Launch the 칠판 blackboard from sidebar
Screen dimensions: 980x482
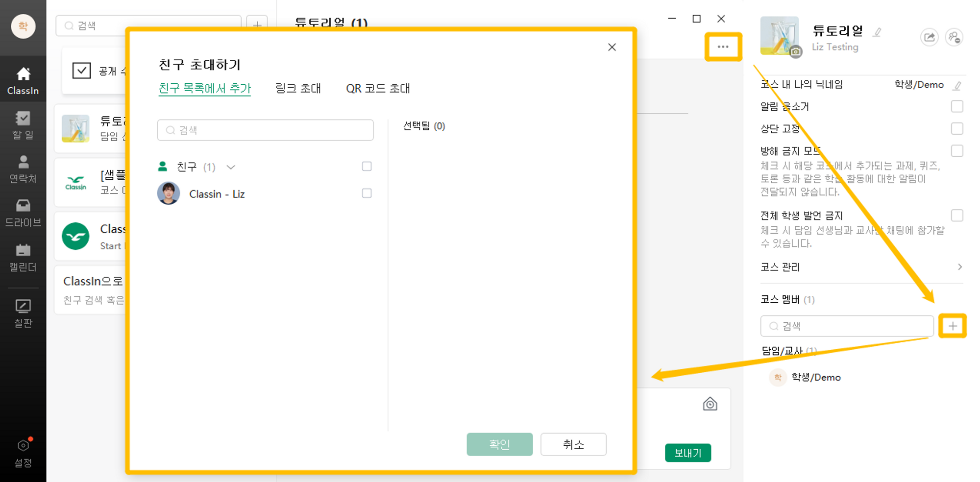(23, 313)
